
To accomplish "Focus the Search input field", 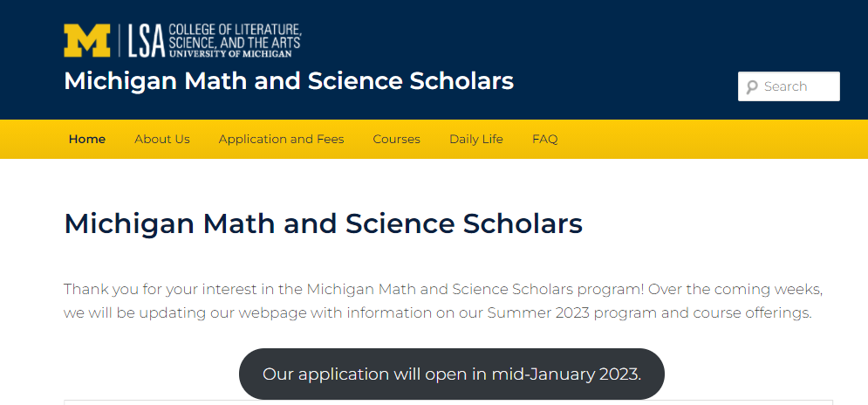I will [x=789, y=86].
